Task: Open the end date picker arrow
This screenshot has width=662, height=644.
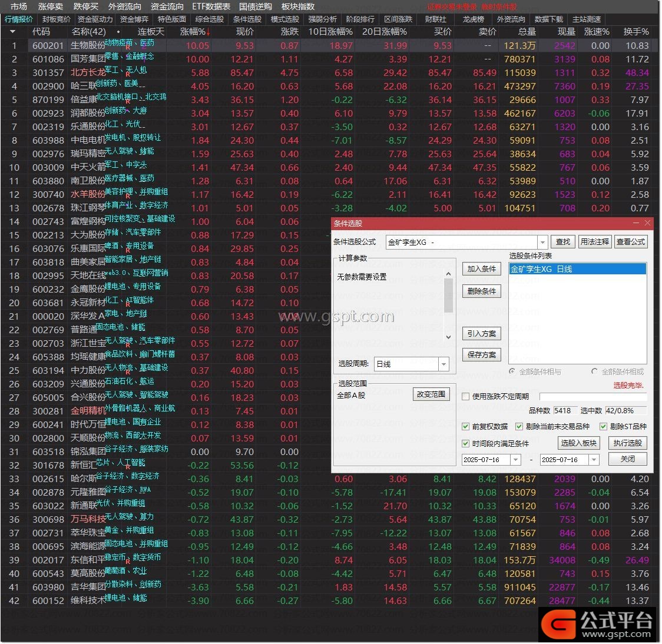Action: click(594, 460)
